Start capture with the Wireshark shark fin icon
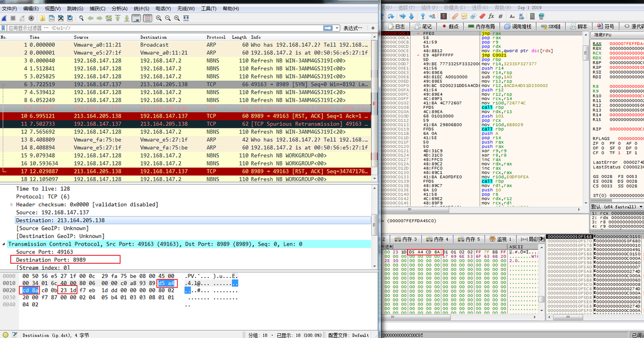644x338 pixels. tap(4, 18)
